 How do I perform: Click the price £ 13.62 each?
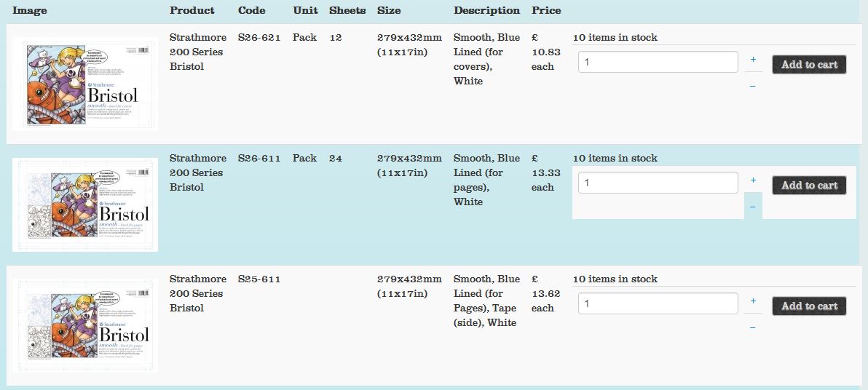546,293
